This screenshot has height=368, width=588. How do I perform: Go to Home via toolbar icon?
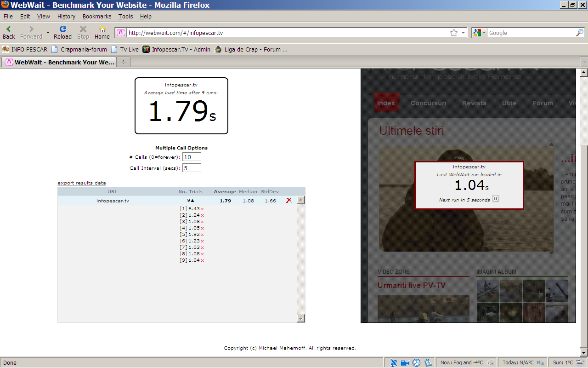point(102,32)
